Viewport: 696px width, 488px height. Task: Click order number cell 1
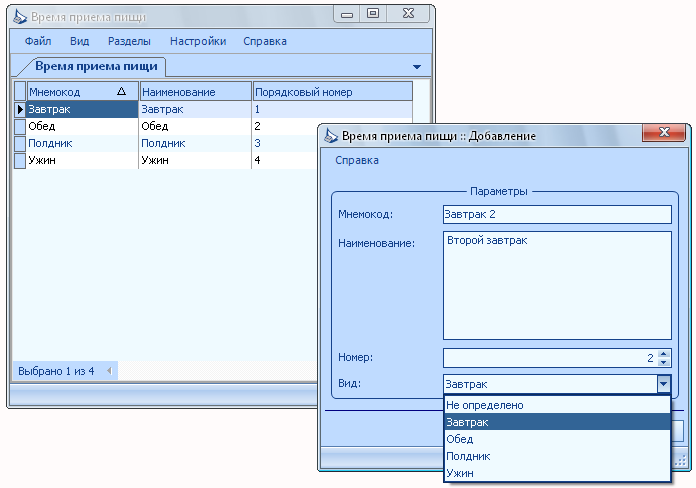point(332,109)
